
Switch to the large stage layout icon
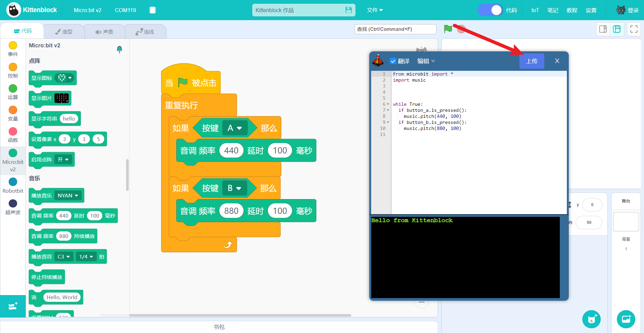[617, 29]
